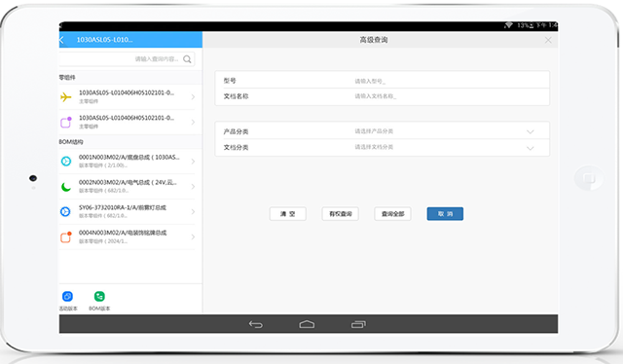
Task: Select the 0002N003M02/A item title text
Action: (x=128, y=182)
